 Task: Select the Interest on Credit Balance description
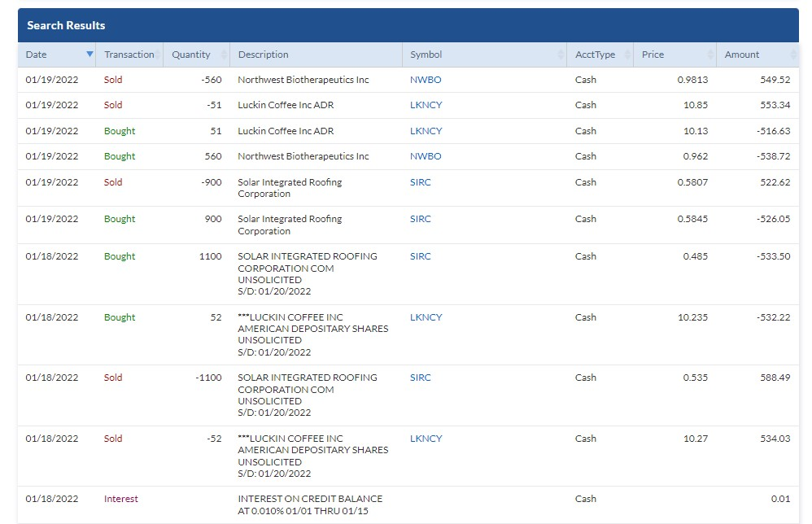[x=309, y=504]
